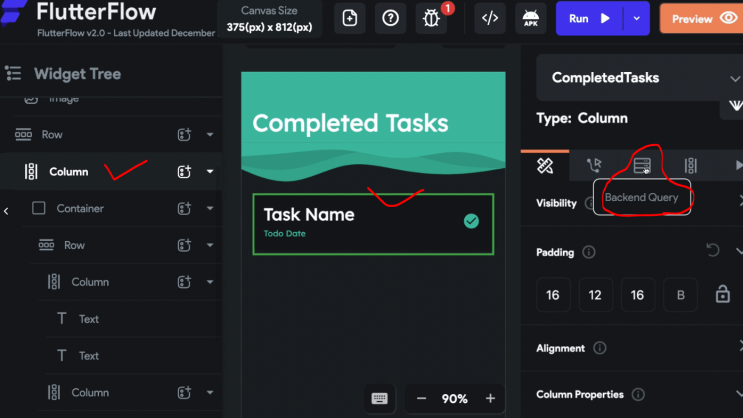The height and width of the screenshot is (418, 743).
Task: Open the bug issues icon with badge
Action: tap(432, 18)
